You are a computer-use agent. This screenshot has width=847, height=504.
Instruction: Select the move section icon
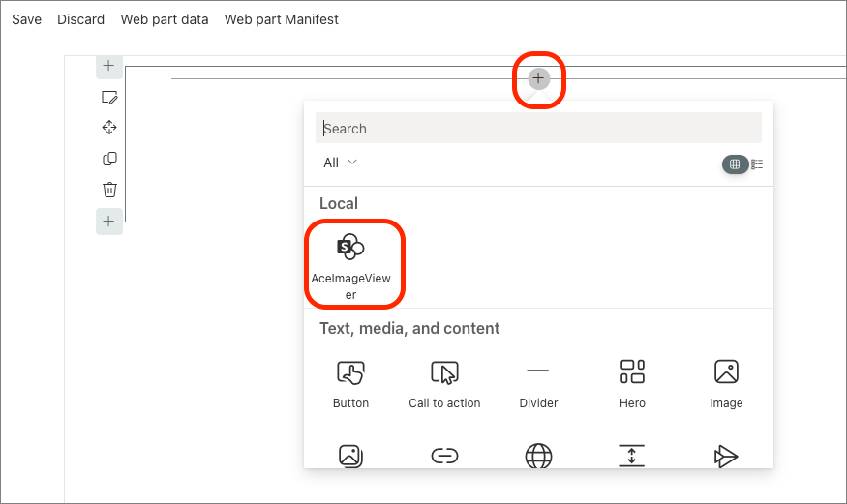tap(109, 128)
